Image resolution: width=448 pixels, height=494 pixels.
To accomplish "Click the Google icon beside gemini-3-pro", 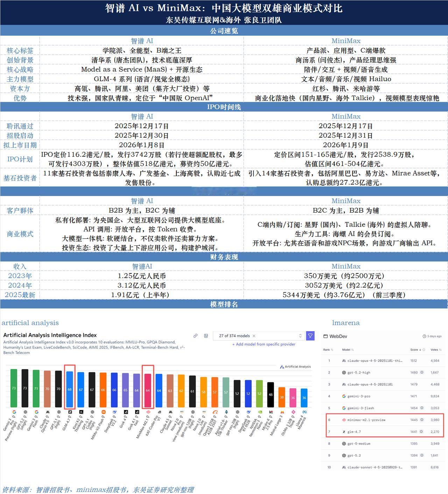I will point(344,396).
